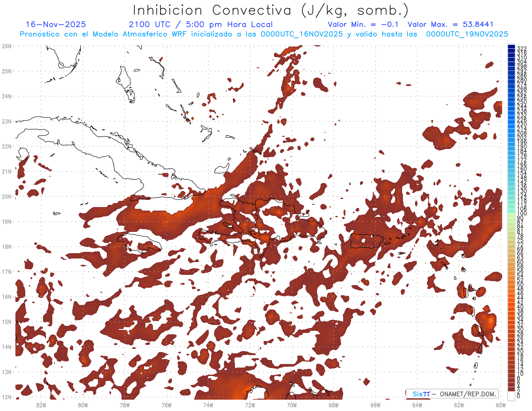The image size is (532, 411).
Task: Click the 24N latitude label
Action: coord(7,96)
